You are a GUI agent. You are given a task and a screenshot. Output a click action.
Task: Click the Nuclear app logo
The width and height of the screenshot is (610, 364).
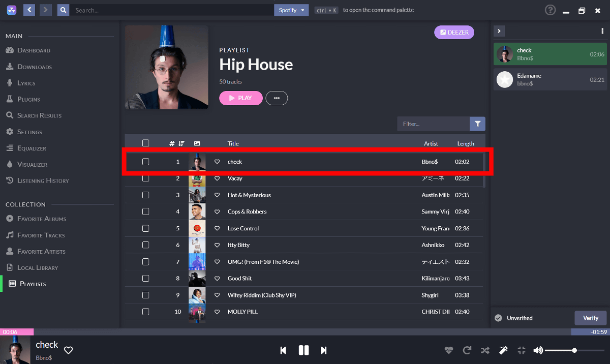[12, 10]
